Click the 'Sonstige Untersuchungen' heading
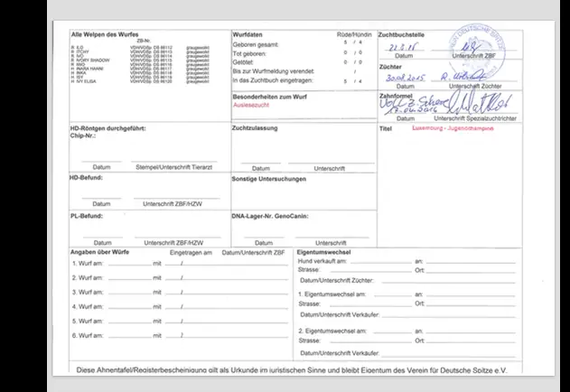570x392 pixels. click(269, 179)
